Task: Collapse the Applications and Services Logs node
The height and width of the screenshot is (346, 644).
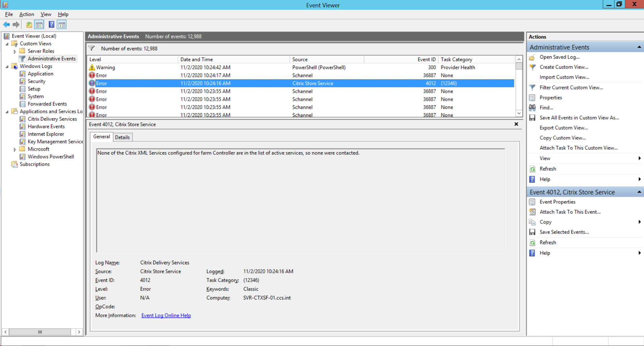Action: coord(7,112)
